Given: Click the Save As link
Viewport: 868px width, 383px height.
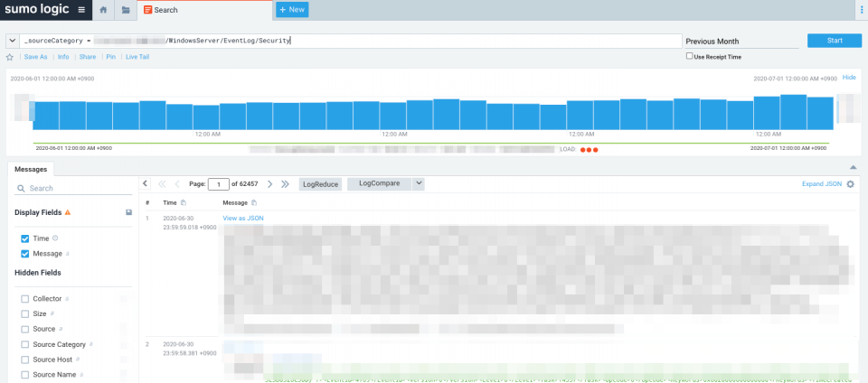Looking at the screenshot, I should (x=35, y=57).
